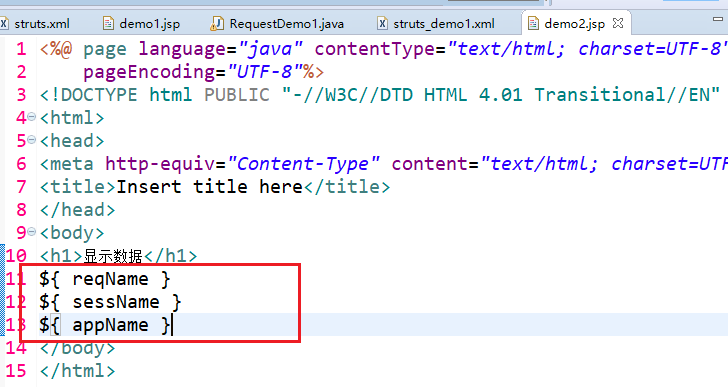
Task: Click the Chinese heading text in h1
Action: coord(113,256)
